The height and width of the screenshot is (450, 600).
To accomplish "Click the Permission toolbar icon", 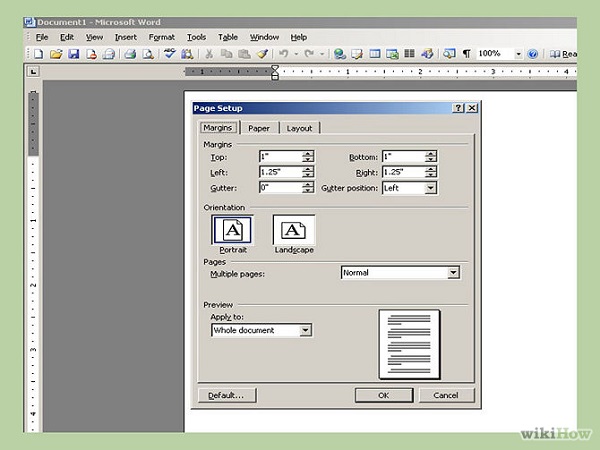I will point(91,54).
